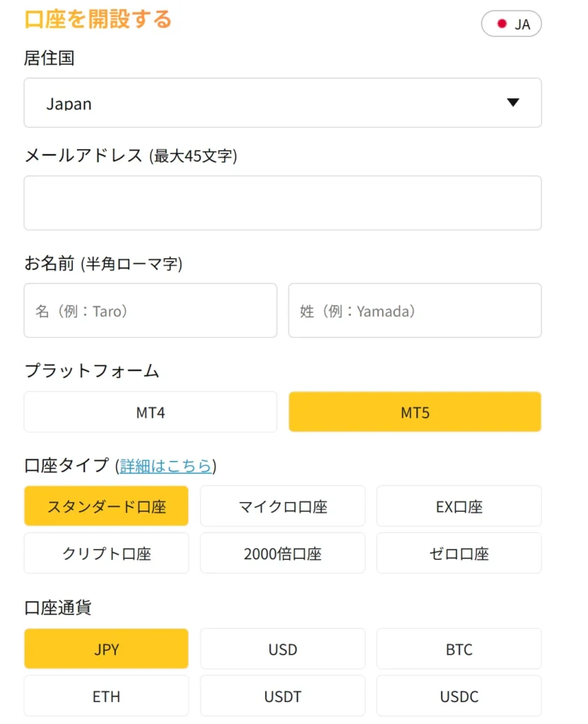Click the メールアドレス email input field
This screenshot has height=724, width=588.
coord(283,202)
